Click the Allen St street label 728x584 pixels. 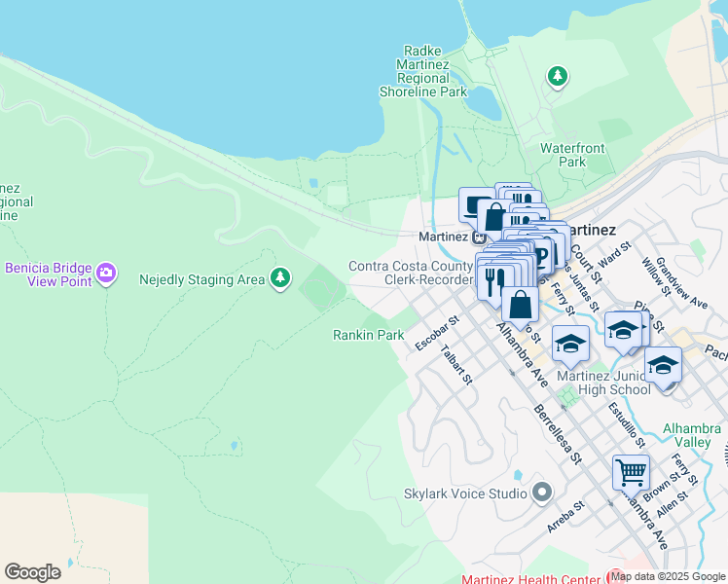(x=672, y=504)
